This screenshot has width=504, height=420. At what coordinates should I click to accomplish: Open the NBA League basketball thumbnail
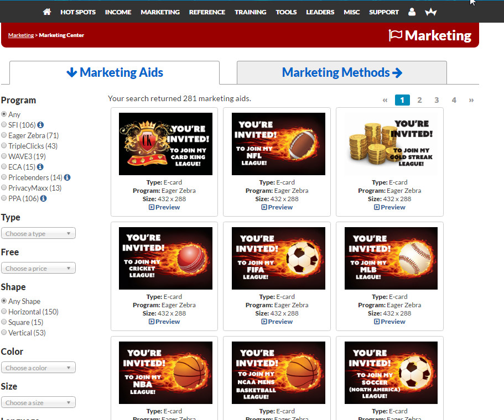tap(165, 372)
